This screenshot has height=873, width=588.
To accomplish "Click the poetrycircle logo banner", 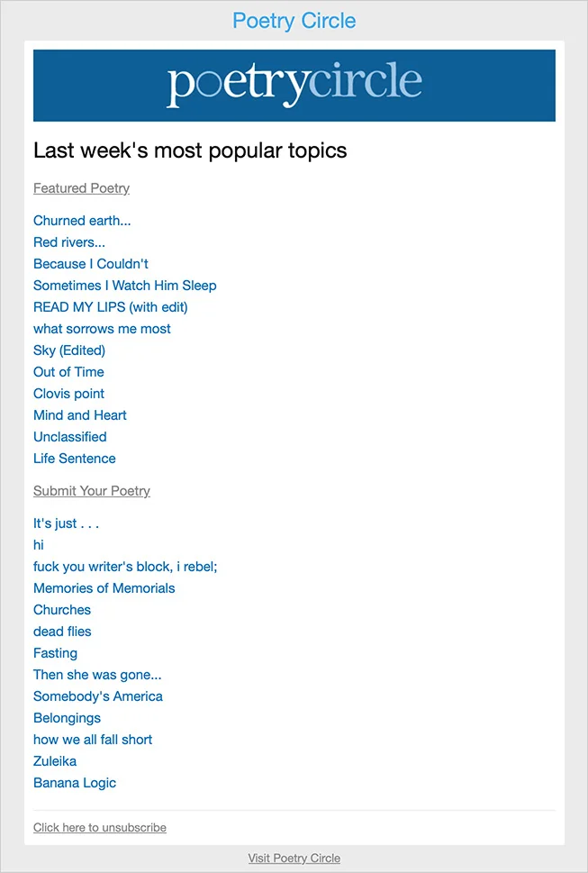I will 294,85.
